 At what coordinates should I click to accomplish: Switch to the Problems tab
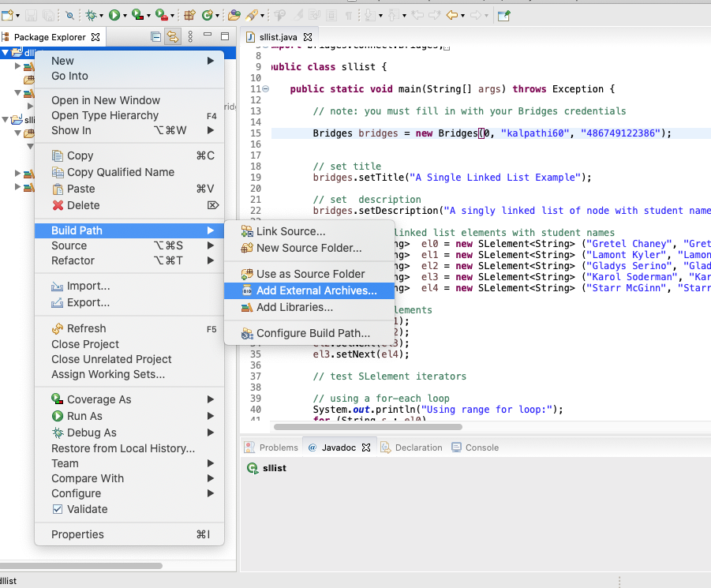pos(271,448)
